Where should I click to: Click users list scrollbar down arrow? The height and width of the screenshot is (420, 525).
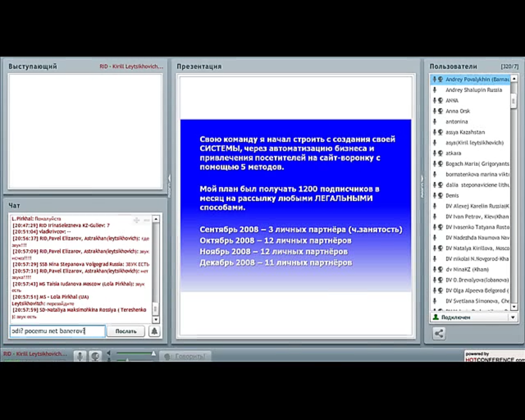pos(514,306)
